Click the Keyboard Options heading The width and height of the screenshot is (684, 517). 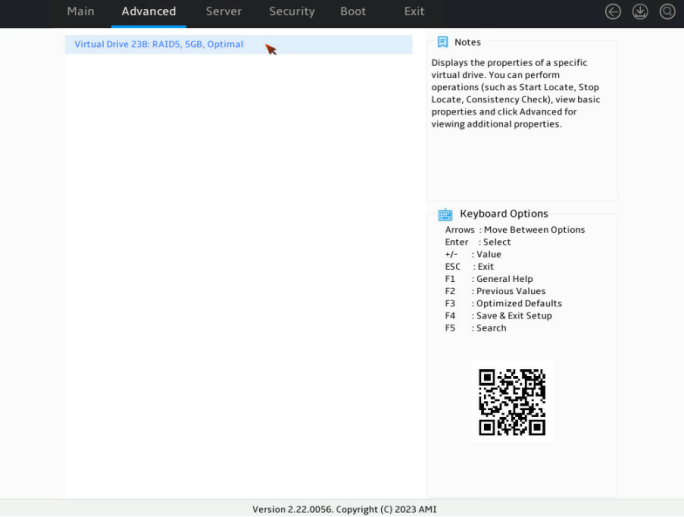(504, 214)
